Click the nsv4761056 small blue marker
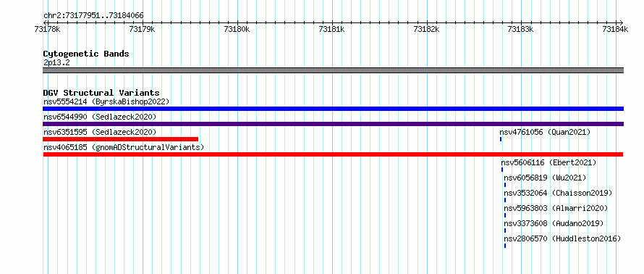The image size is (644, 274). [x=501, y=139]
